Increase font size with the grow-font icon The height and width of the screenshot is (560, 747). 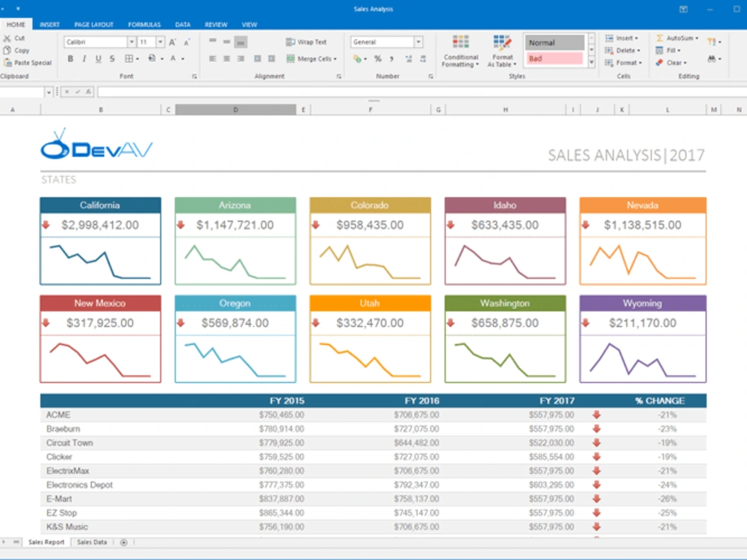tap(173, 43)
